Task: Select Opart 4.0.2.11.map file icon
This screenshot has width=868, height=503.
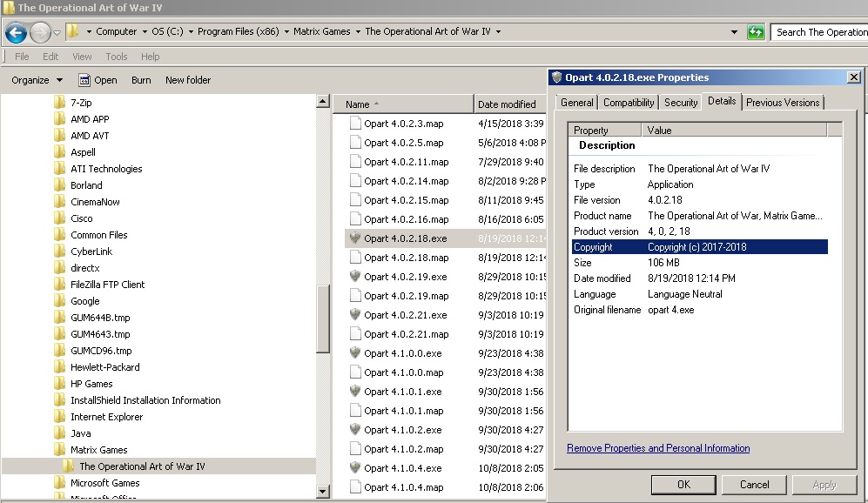Action: coord(355,162)
